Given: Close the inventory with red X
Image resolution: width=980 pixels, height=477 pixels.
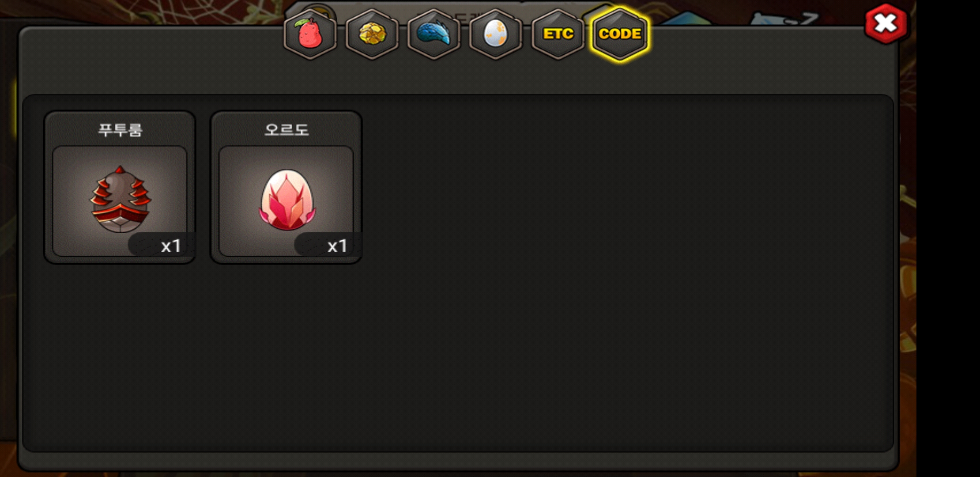Looking at the screenshot, I should click(x=886, y=24).
